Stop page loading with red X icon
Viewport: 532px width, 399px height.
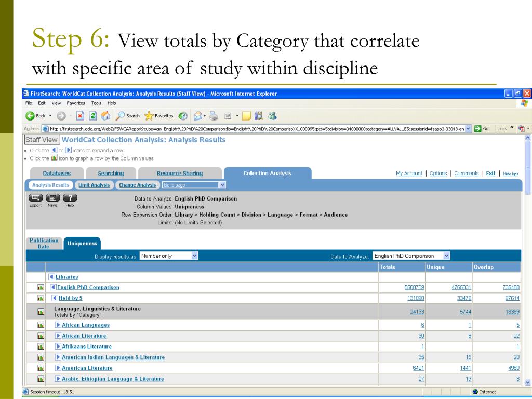79,116
